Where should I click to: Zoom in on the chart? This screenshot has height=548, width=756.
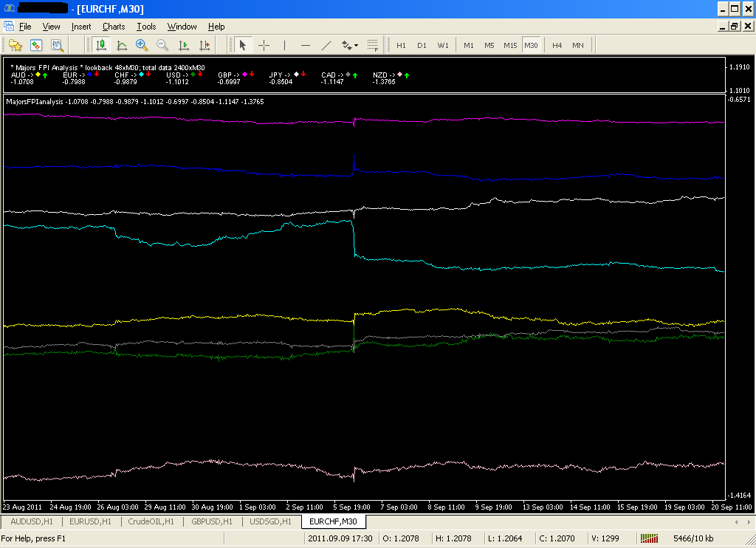142,45
